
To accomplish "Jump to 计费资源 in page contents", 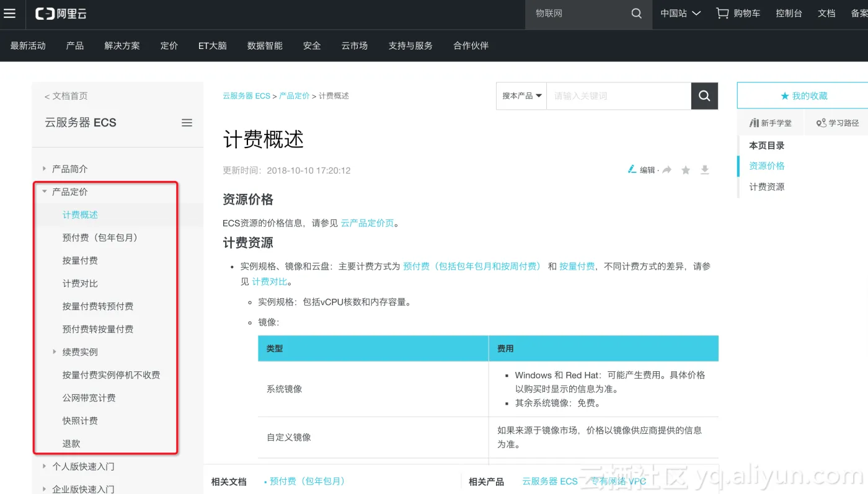I will click(767, 187).
